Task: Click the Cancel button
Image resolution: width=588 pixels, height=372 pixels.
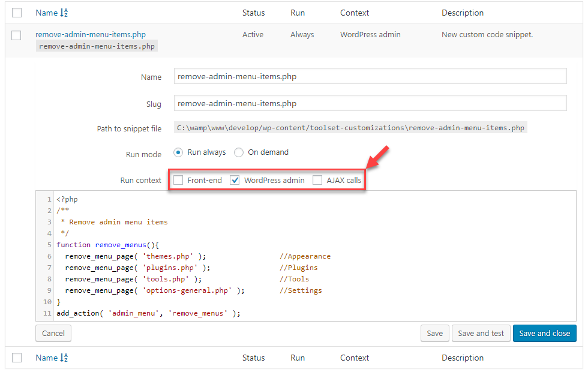Action: coord(53,333)
